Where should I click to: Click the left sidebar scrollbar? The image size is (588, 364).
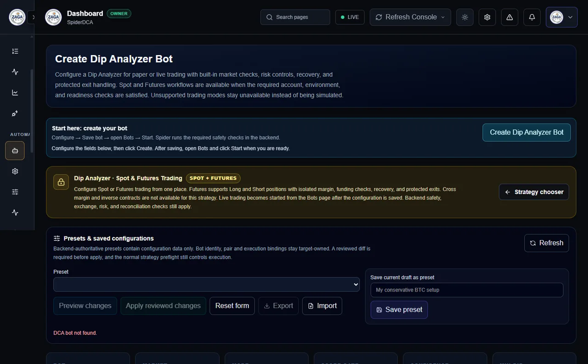point(32,110)
